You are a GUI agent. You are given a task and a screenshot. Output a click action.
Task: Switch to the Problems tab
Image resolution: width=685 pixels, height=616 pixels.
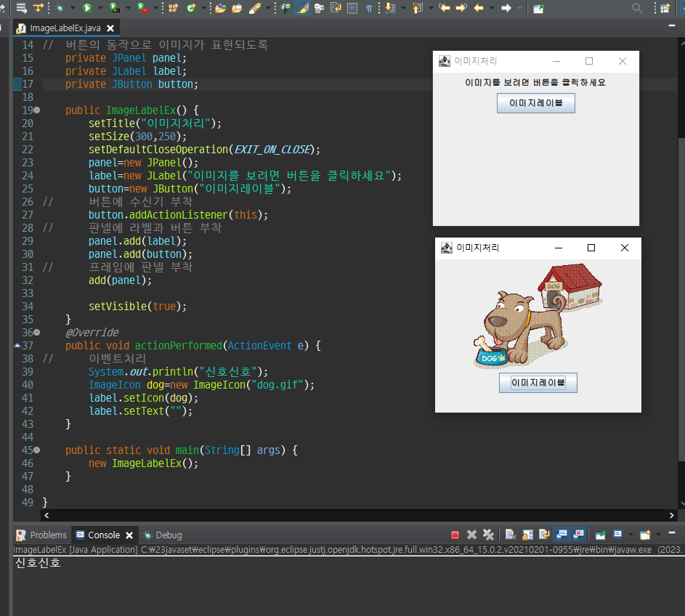tap(41, 535)
